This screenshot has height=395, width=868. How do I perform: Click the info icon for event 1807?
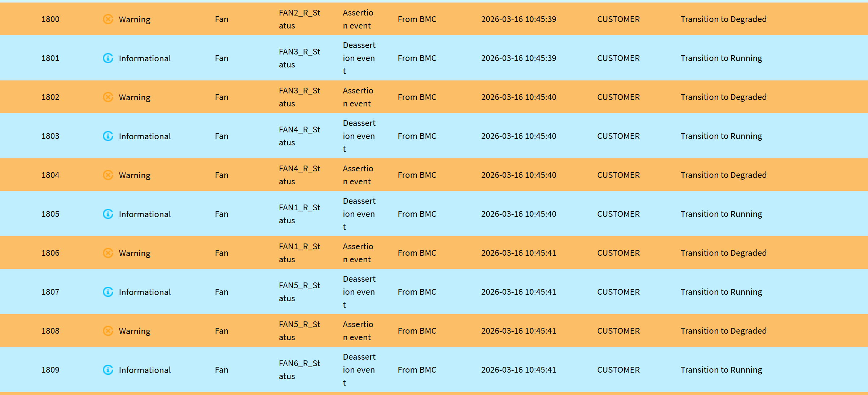click(108, 292)
